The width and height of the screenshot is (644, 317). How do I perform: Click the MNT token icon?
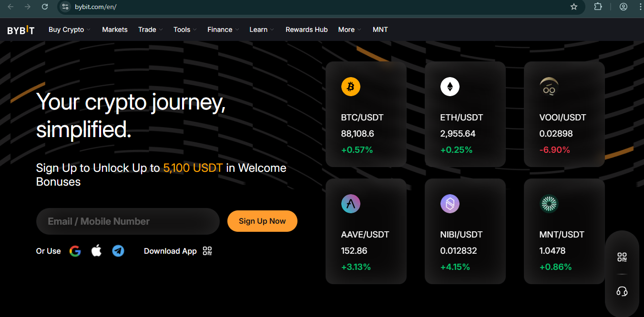point(549,204)
